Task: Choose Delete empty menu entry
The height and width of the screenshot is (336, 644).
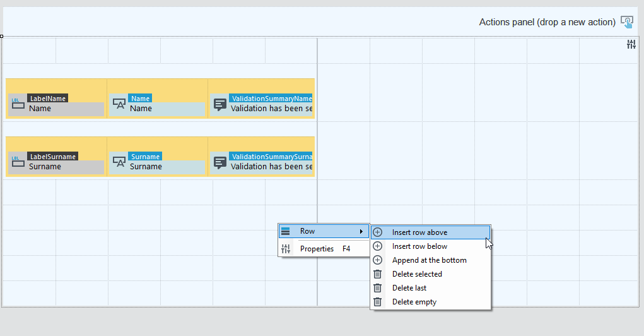Action: point(430,302)
